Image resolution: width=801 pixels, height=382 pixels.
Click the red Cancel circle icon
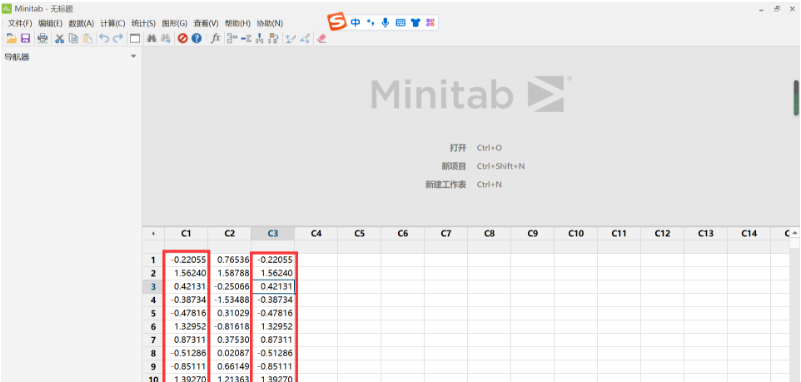(183, 38)
